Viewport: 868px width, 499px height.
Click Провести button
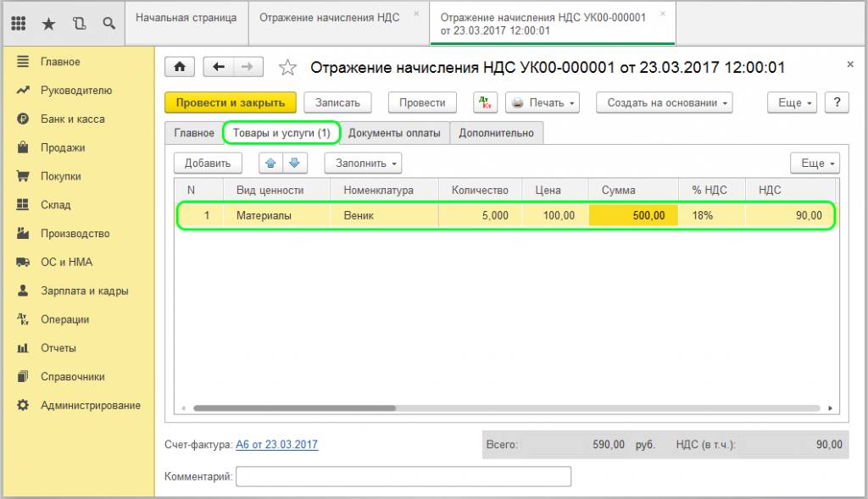422,103
